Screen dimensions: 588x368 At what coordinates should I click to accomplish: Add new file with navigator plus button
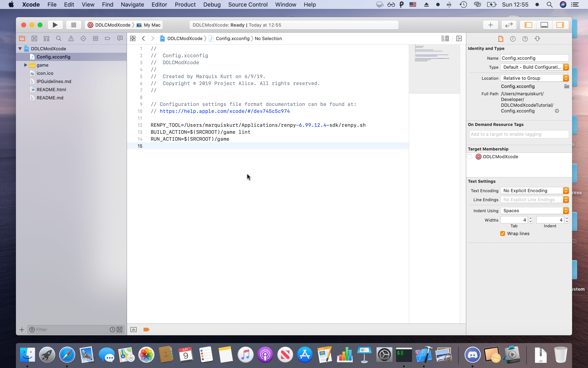(22, 330)
